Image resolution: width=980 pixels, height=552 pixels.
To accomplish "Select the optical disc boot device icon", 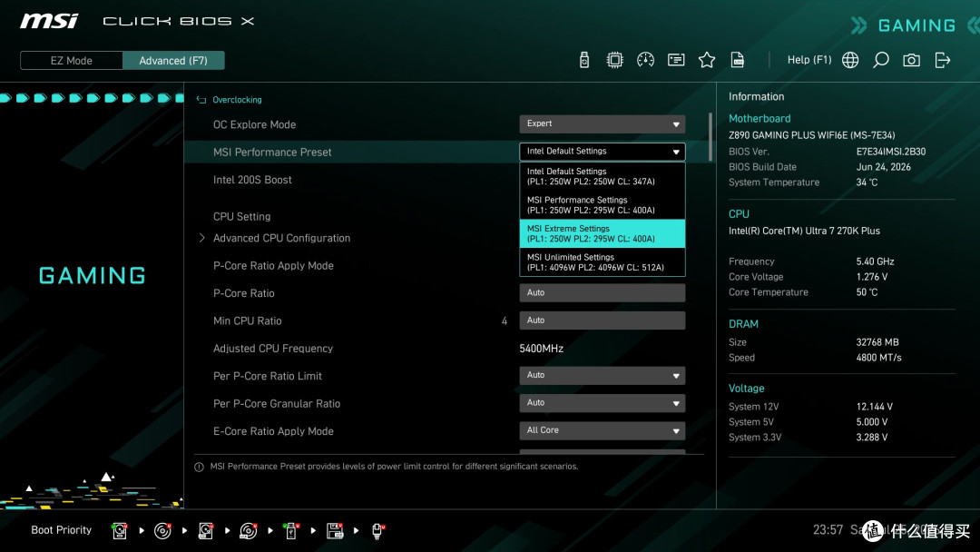I will pyautogui.click(x=162, y=531).
